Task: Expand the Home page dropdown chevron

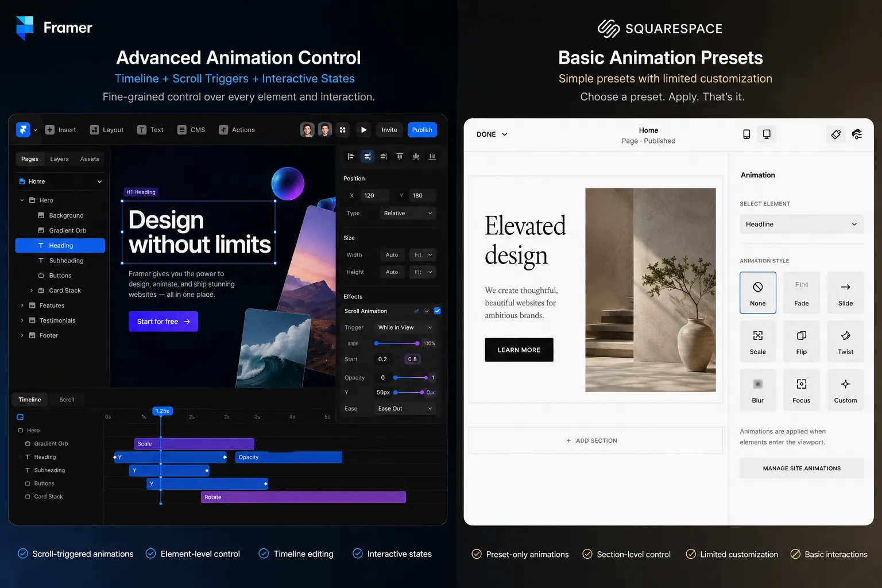Action: click(x=99, y=181)
